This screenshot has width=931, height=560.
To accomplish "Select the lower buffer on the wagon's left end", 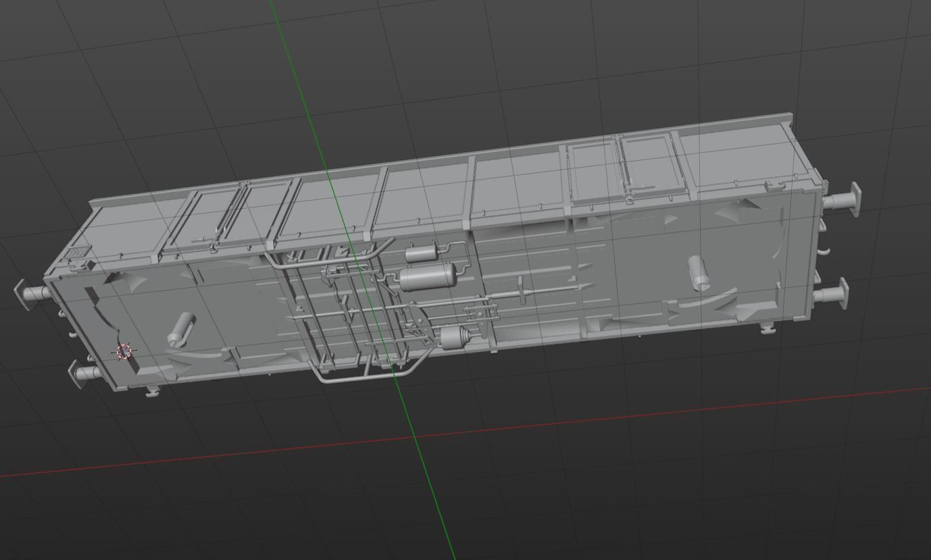I will pyautogui.click(x=86, y=374).
